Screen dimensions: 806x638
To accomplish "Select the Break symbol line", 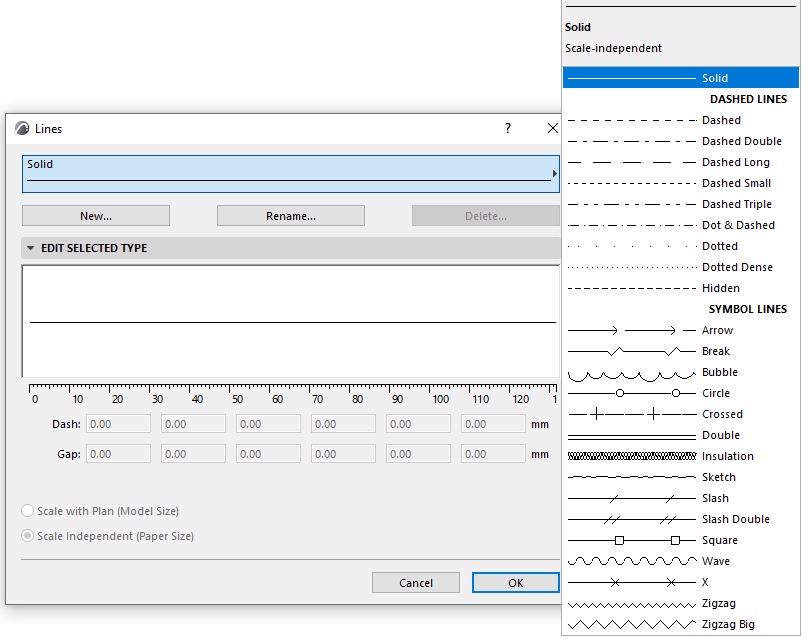I will 681,351.
